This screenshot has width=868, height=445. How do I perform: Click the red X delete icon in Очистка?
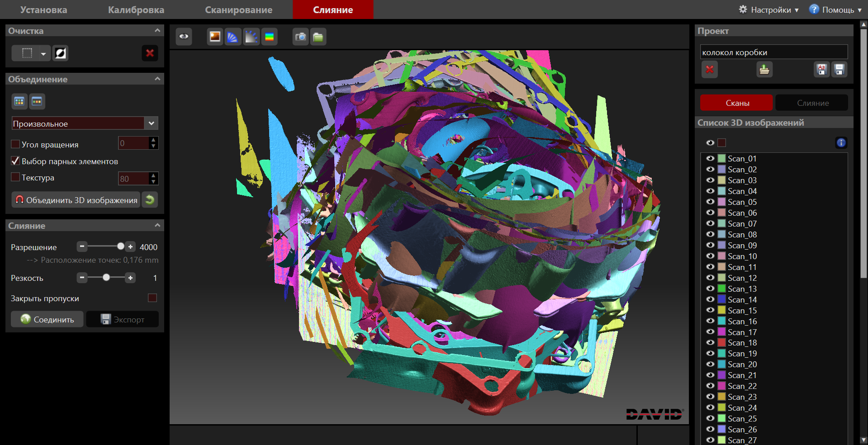[x=150, y=53]
